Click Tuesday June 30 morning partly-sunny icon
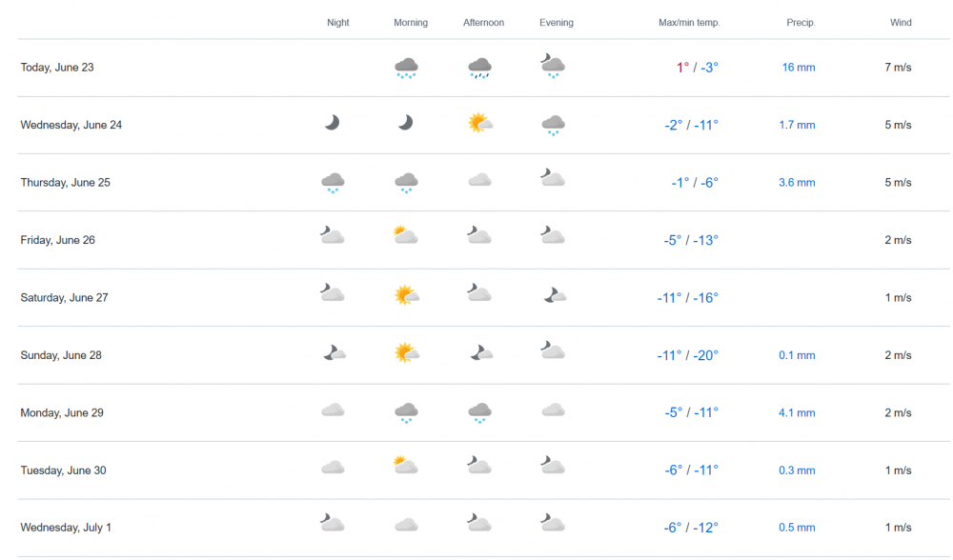Viewport: 953px width, 560px height. coord(406,466)
